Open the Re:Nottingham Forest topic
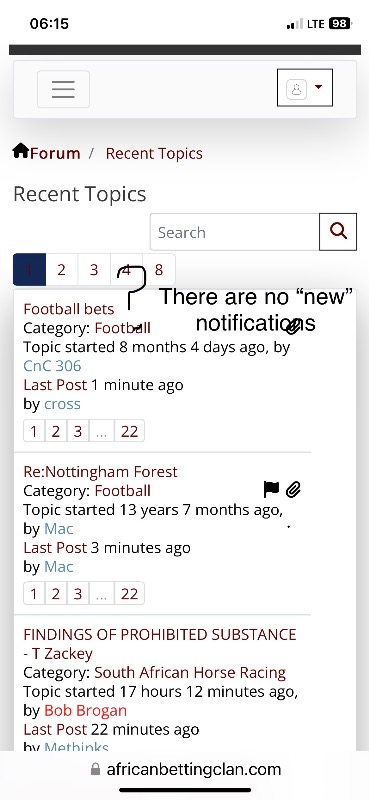Screen dimensions: 369x800 pos(101,471)
